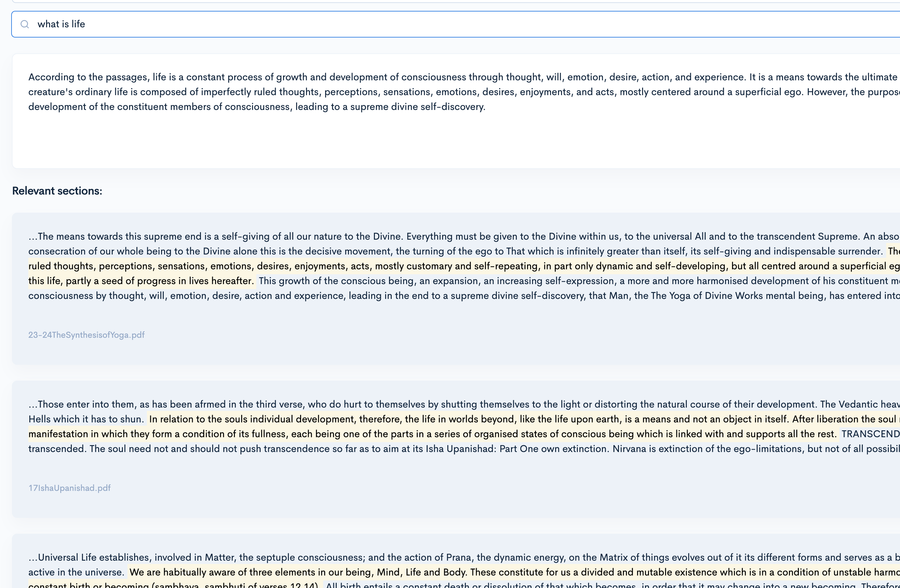Click the highlighted text ending 'seed of progress in lives hereafter'
The height and width of the screenshot is (588, 900).
[x=140, y=281]
